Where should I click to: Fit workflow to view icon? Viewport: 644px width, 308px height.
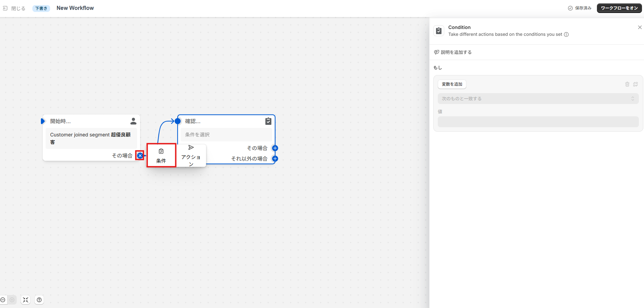click(26, 300)
